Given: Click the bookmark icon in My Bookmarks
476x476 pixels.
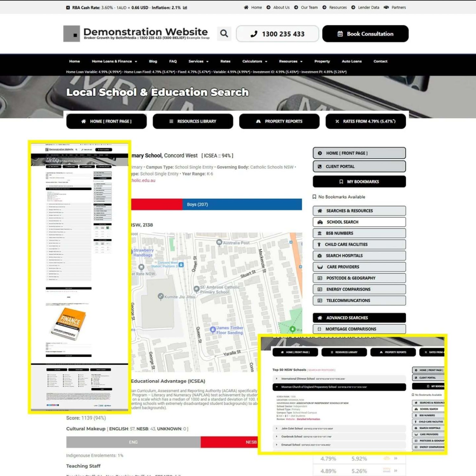Looking at the screenshot, I should click(341, 182).
